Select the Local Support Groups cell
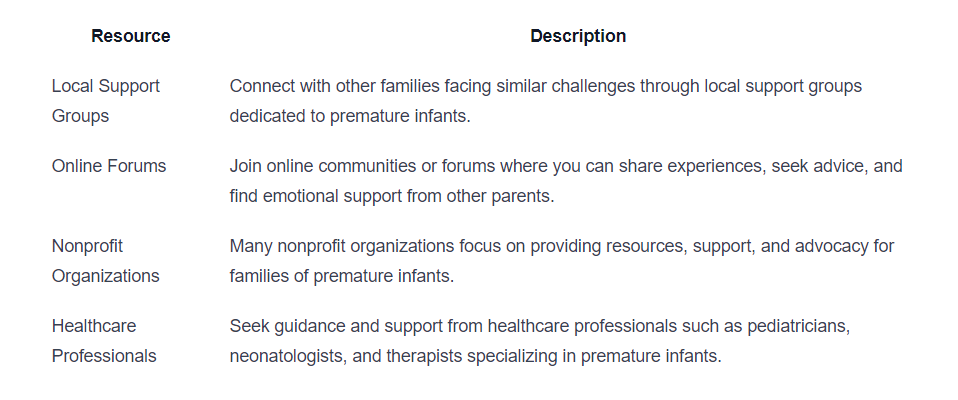 click(x=106, y=101)
